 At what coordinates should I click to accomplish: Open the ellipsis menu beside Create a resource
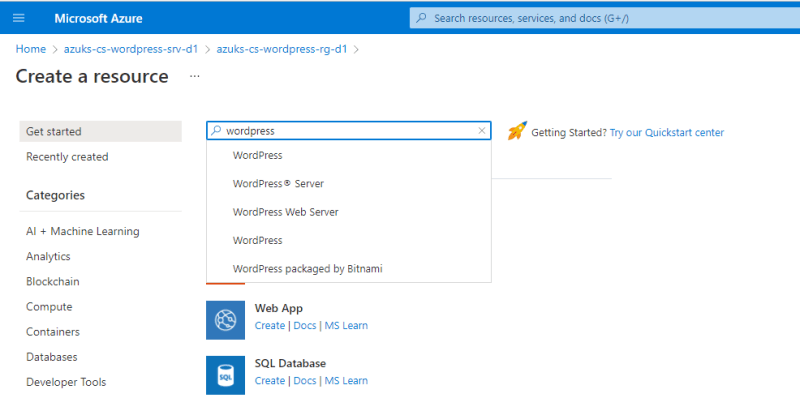point(194,77)
